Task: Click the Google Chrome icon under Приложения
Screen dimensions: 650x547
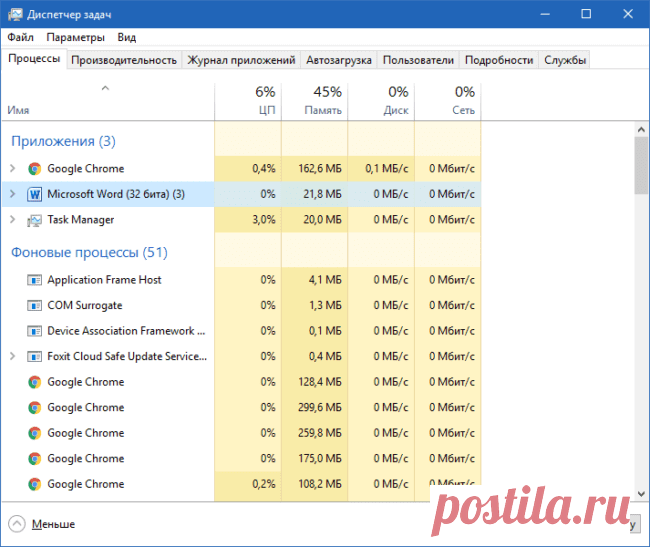Action: (x=35, y=169)
